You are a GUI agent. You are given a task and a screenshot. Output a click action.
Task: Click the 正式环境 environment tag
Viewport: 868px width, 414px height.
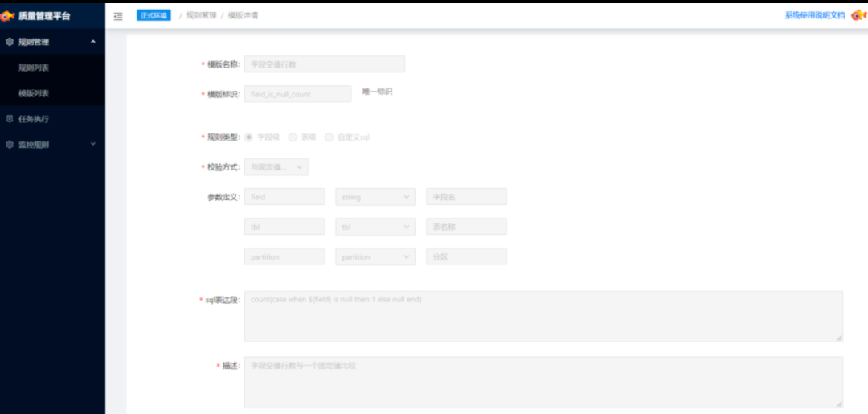(154, 15)
